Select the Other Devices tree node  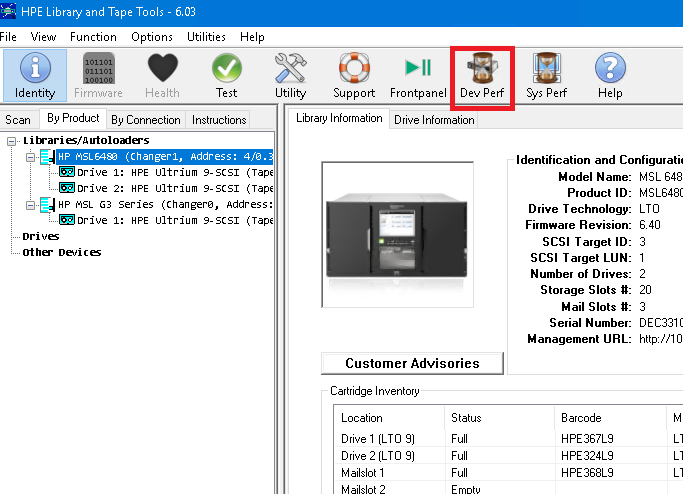click(62, 252)
